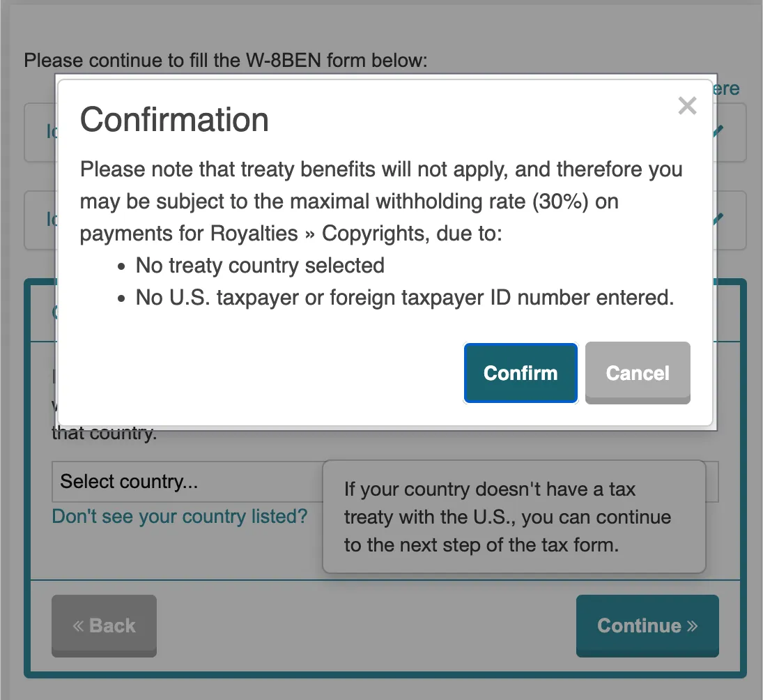The width and height of the screenshot is (763, 700).
Task: Click "Don't see your country listed?" link
Action: coord(180,517)
